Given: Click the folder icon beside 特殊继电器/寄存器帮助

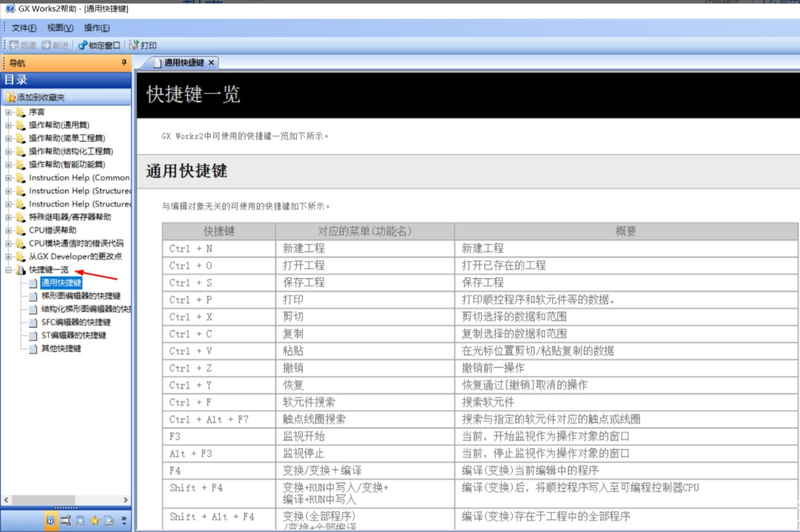Looking at the screenshot, I should tap(20, 217).
